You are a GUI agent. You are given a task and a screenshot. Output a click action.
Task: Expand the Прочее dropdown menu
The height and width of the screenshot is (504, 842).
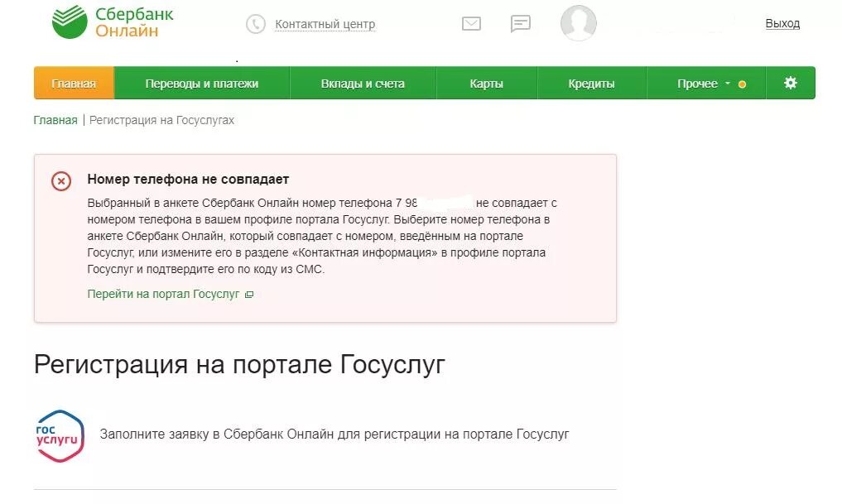tap(705, 84)
